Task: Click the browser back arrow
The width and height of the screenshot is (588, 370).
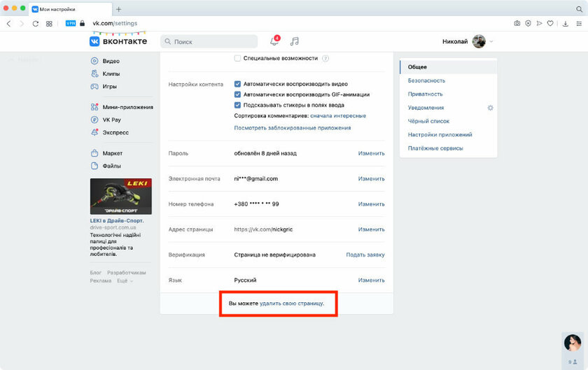Action: coord(8,23)
